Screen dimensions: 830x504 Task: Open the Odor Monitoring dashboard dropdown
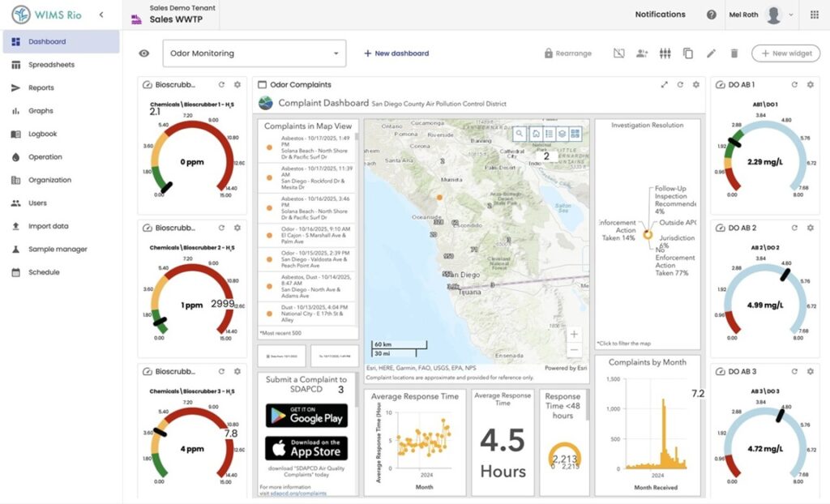coord(254,53)
